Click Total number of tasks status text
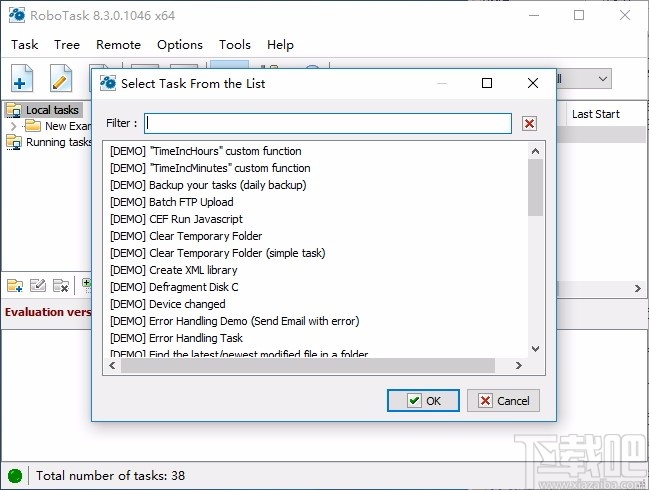The width and height of the screenshot is (649, 490). point(111,476)
